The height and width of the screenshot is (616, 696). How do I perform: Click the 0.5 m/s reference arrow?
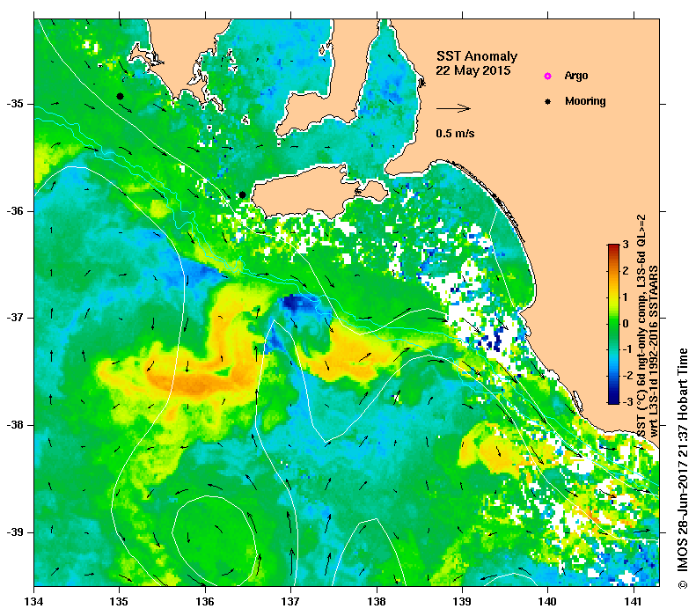[453, 108]
